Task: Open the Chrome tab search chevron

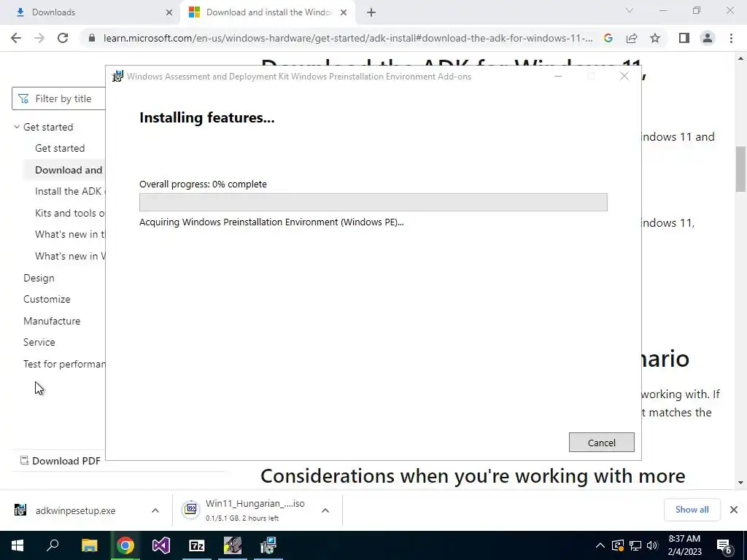Action: (630, 10)
